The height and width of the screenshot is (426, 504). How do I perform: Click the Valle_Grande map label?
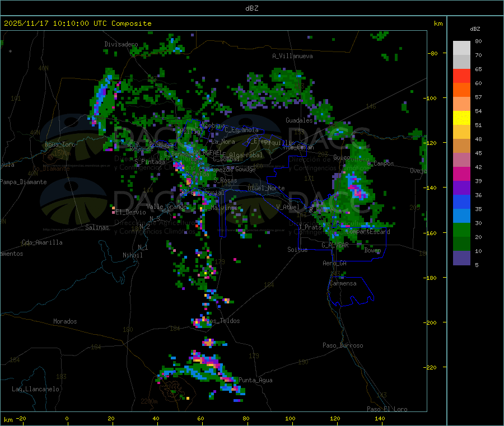click(x=166, y=206)
